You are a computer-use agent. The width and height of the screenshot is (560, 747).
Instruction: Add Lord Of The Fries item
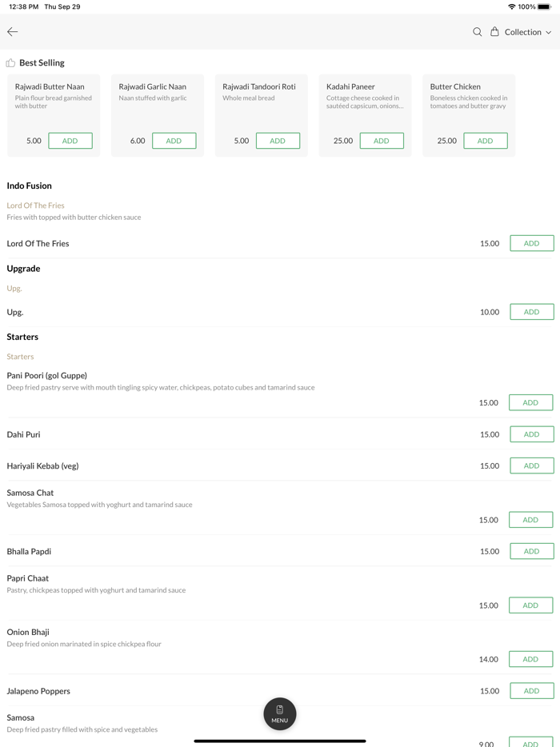coord(531,243)
